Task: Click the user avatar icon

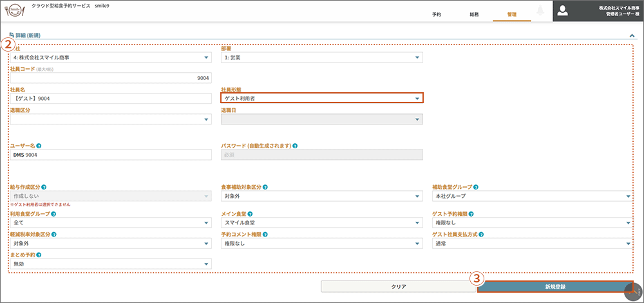Action: click(563, 11)
